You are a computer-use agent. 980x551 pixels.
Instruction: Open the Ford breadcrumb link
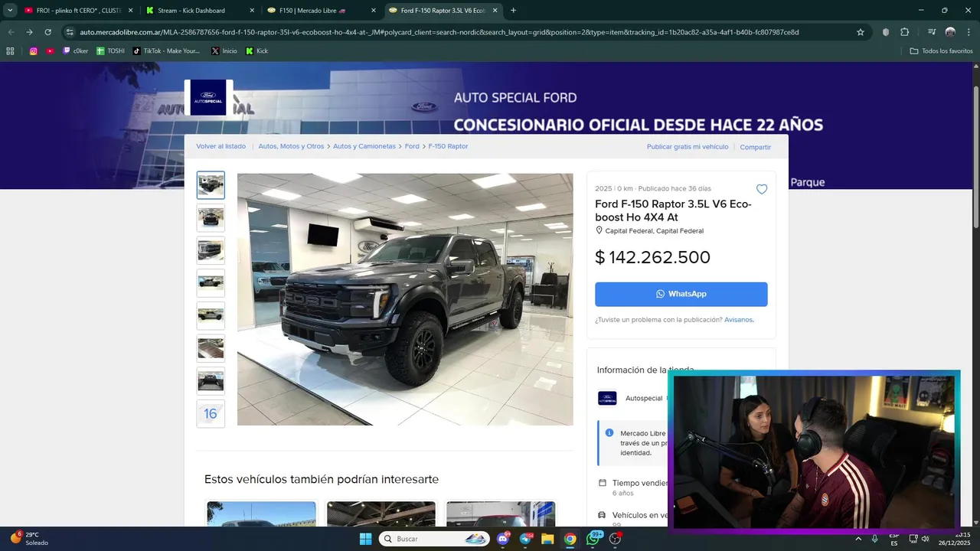[x=412, y=146]
